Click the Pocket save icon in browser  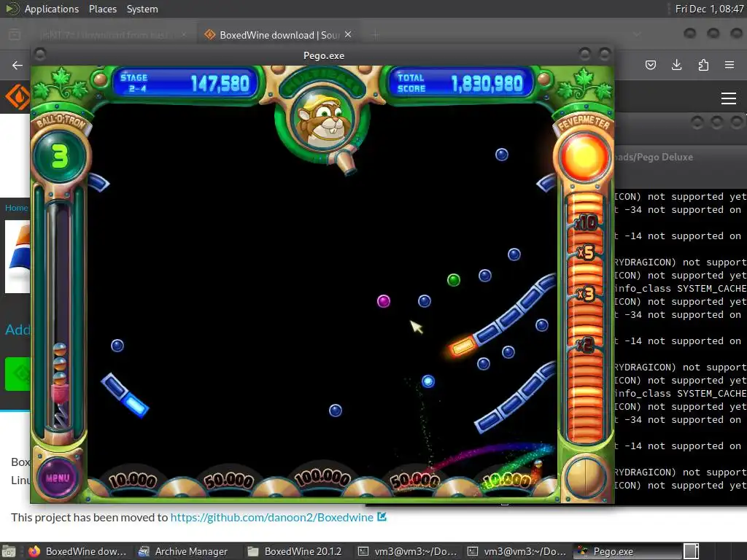(651, 65)
